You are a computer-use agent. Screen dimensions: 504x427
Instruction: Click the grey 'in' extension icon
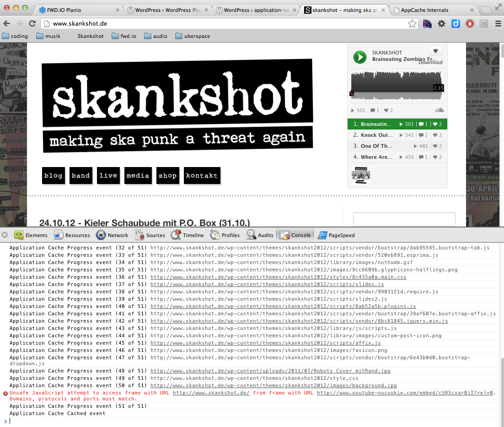click(484, 23)
